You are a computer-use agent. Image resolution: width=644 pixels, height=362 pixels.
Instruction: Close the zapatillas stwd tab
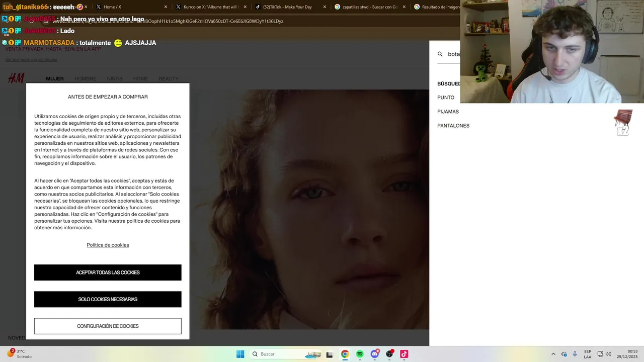[x=404, y=7]
